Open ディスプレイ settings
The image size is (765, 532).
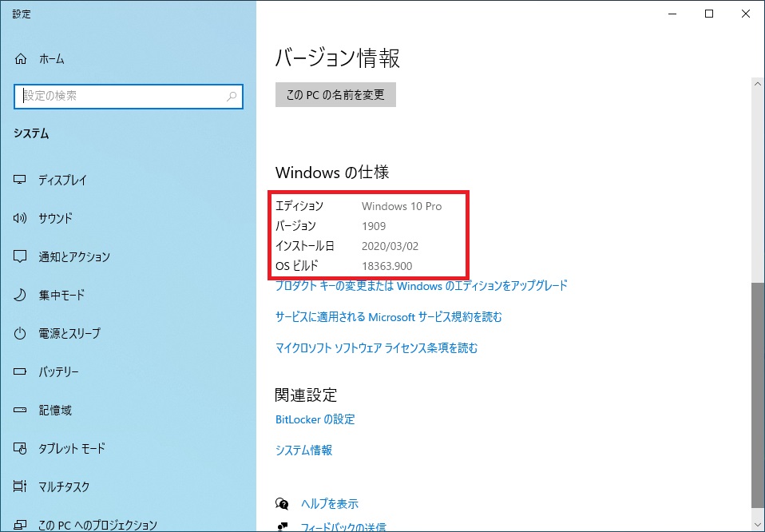pos(62,180)
